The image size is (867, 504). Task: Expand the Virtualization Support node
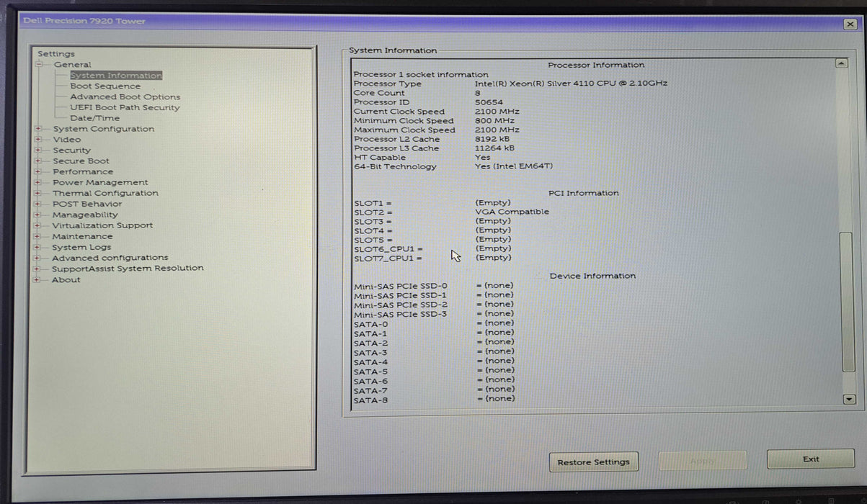37,226
